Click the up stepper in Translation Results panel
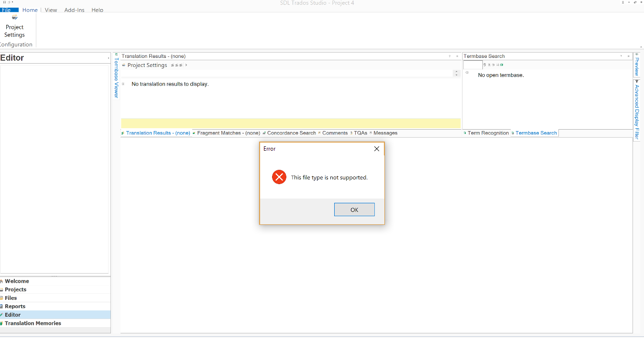The width and height of the screenshot is (644, 342). click(x=456, y=71)
